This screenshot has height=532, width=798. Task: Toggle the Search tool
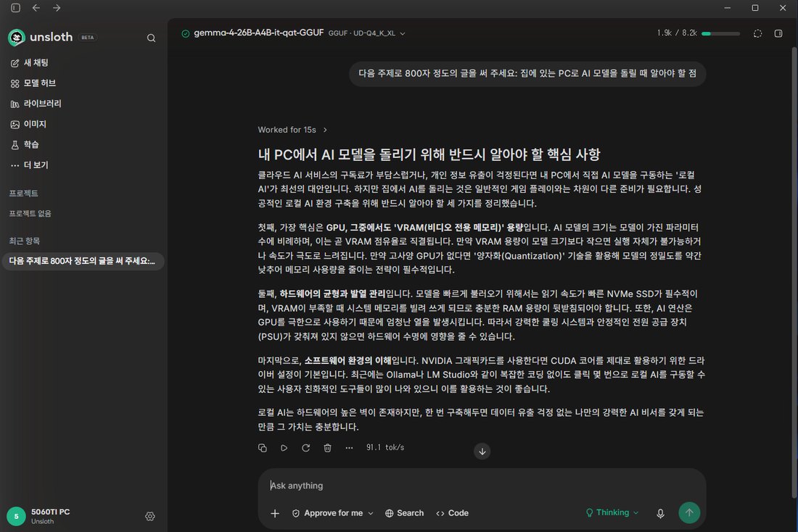[x=405, y=513]
